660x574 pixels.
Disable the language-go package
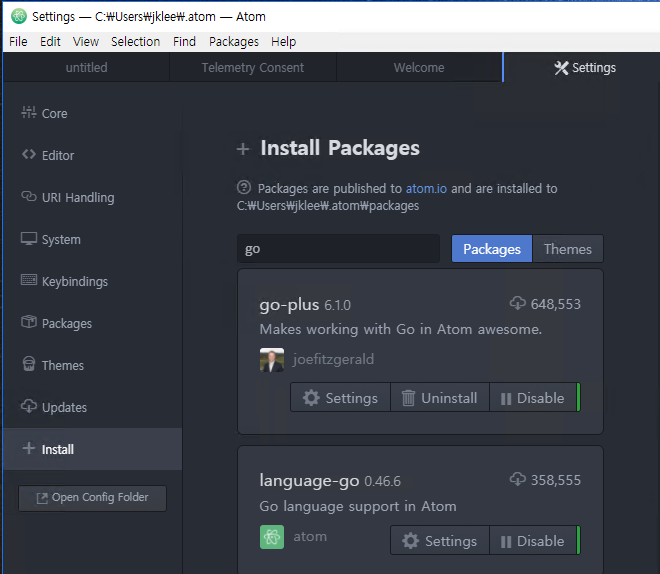click(x=532, y=541)
